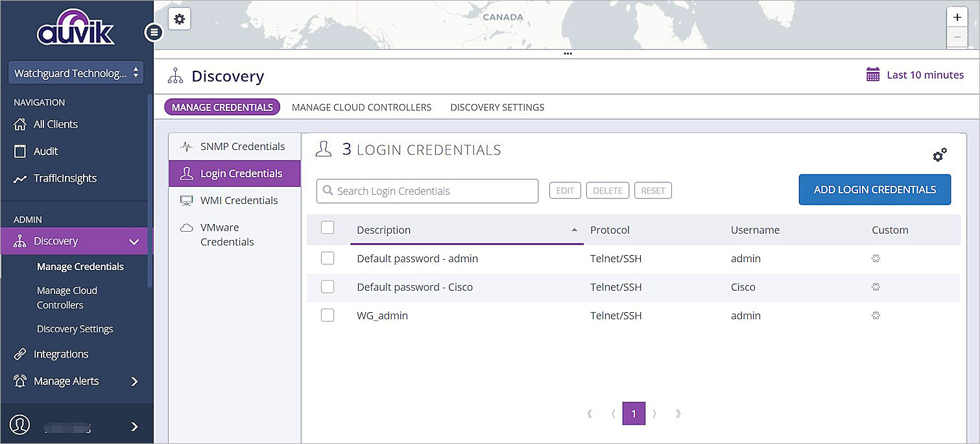This screenshot has width=980, height=444.
Task: Click Add Login Credentials button
Action: 874,190
